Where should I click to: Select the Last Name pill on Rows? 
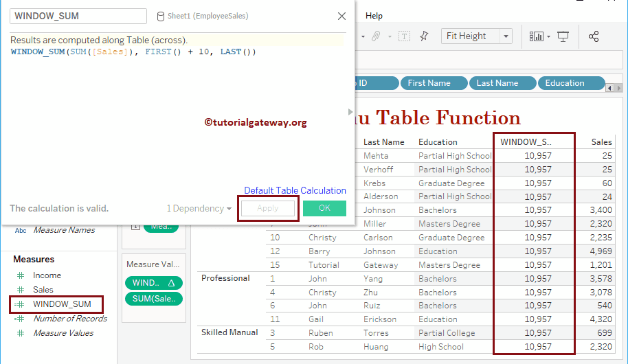point(502,83)
